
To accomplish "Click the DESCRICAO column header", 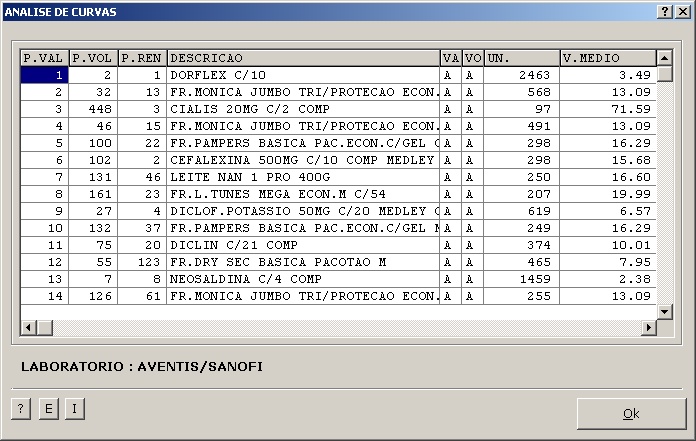I will [303, 58].
